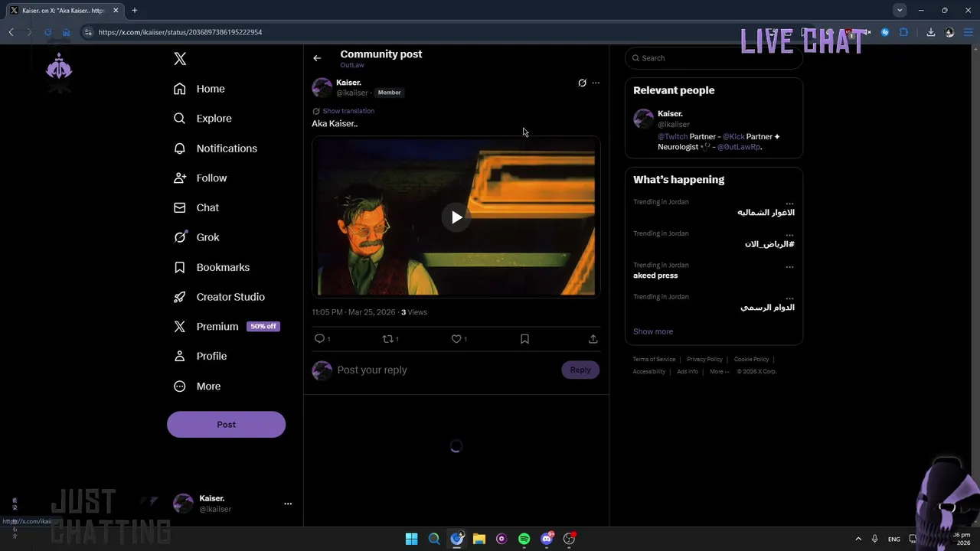Screen dimensions: 980x551
Task: Open Terms of Service link
Action: [x=654, y=360]
